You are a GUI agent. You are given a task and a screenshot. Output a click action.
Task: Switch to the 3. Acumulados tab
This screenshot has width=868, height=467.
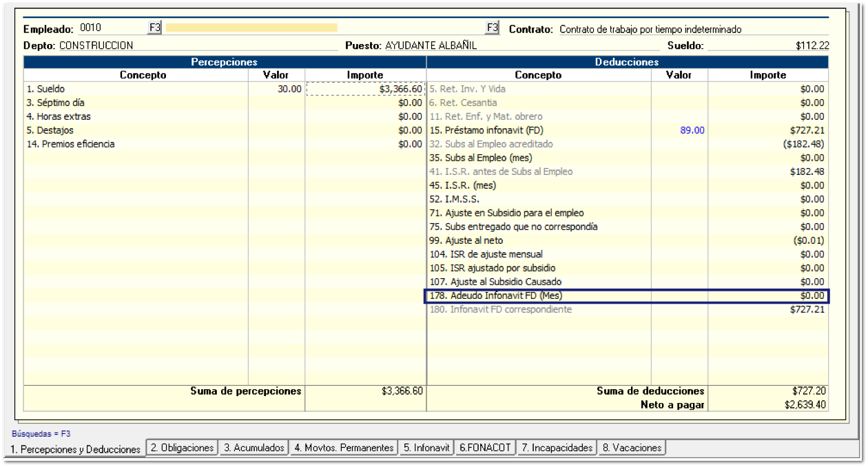click(x=254, y=448)
